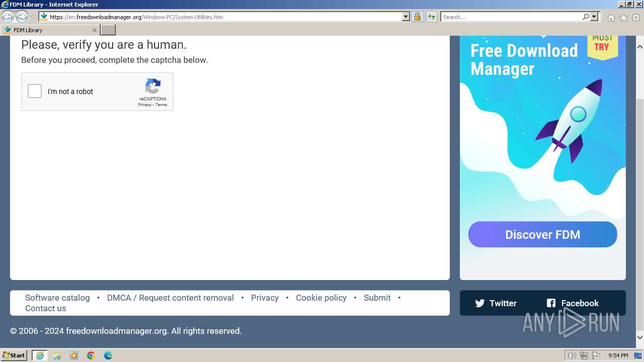This screenshot has height=362, width=644.
Task: Visit the Facebook page link
Action: click(573, 303)
